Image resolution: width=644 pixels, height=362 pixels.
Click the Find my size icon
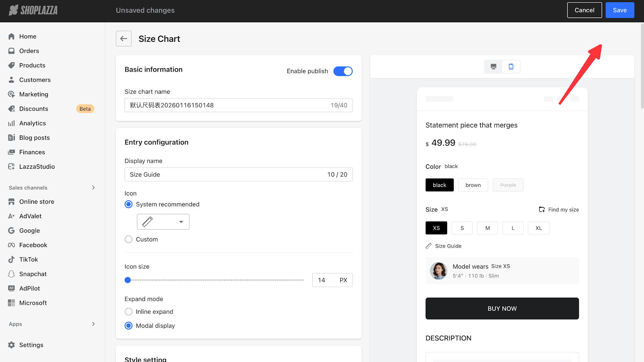[542, 210]
